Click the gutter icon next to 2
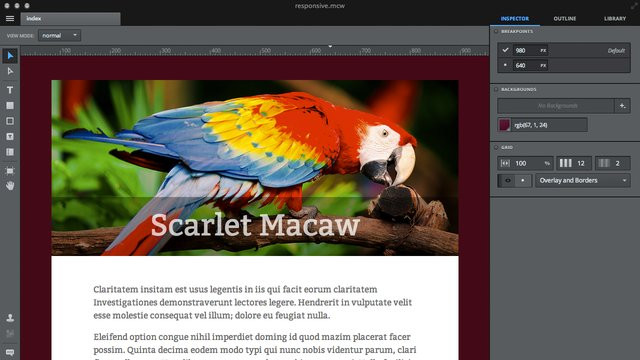 click(604, 163)
